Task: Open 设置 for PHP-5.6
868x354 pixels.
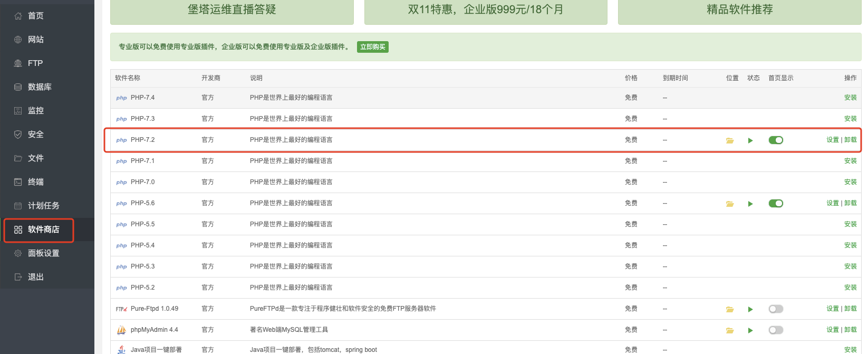Action: pyautogui.click(x=833, y=203)
